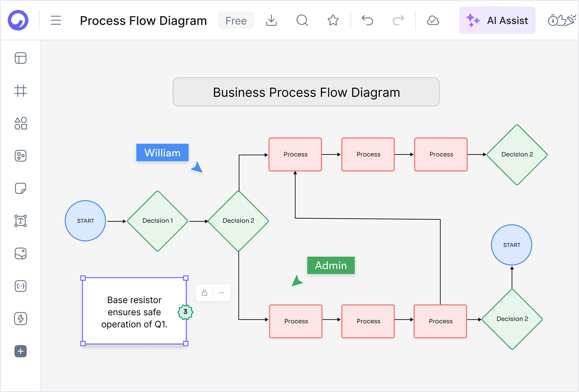Select the image insert tool
The image size is (579, 392).
[x=21, y=254]
